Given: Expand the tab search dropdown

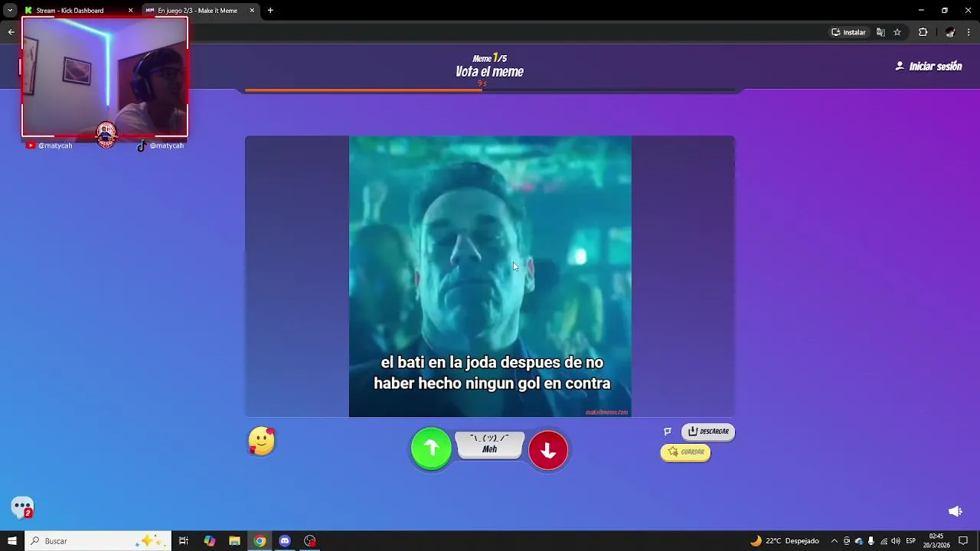Looking at the screenshot, I should coord(10,11).
